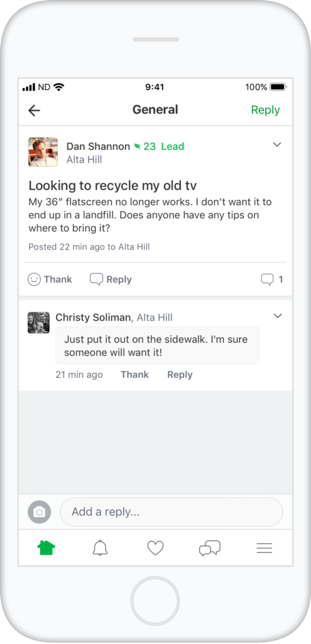Open Christy Soliman's profile photo

[x=38, y=323]
